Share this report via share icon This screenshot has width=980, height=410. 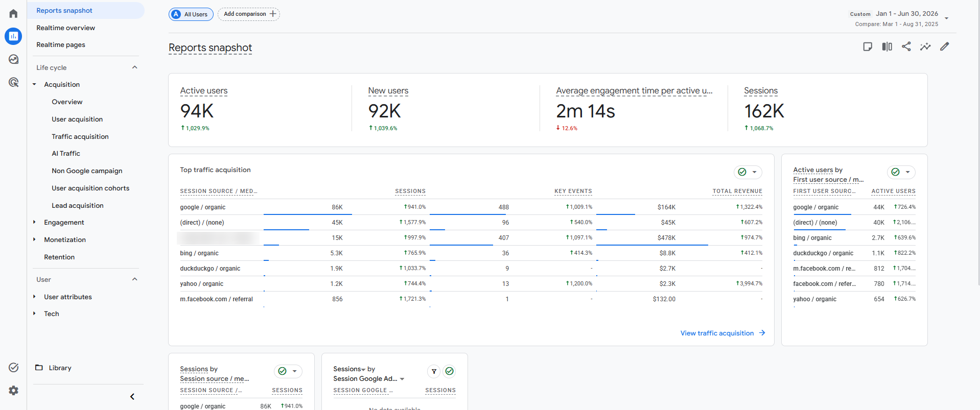click(x=906, y=46)
